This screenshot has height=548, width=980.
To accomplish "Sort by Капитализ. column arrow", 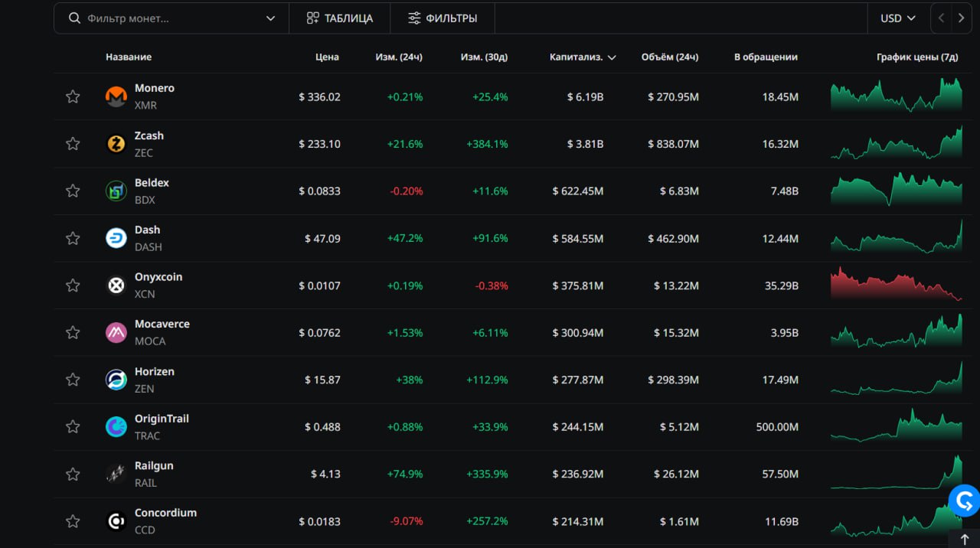I will [x=612, y=57].
